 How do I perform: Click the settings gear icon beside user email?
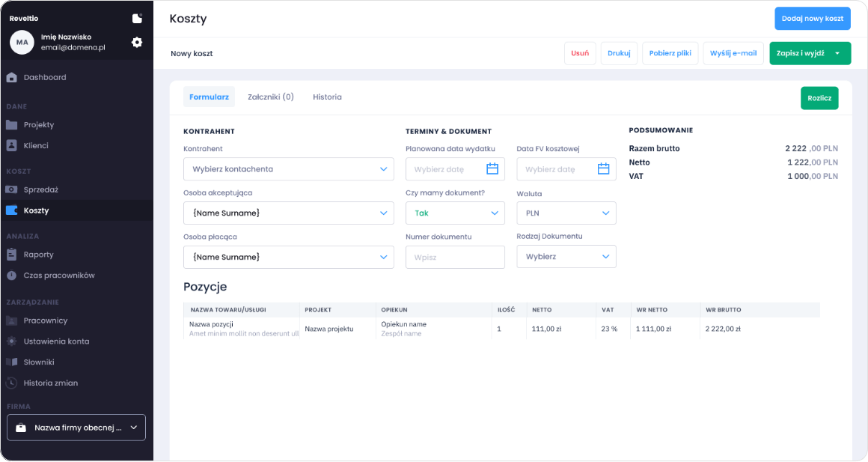(x=137, y=43)
